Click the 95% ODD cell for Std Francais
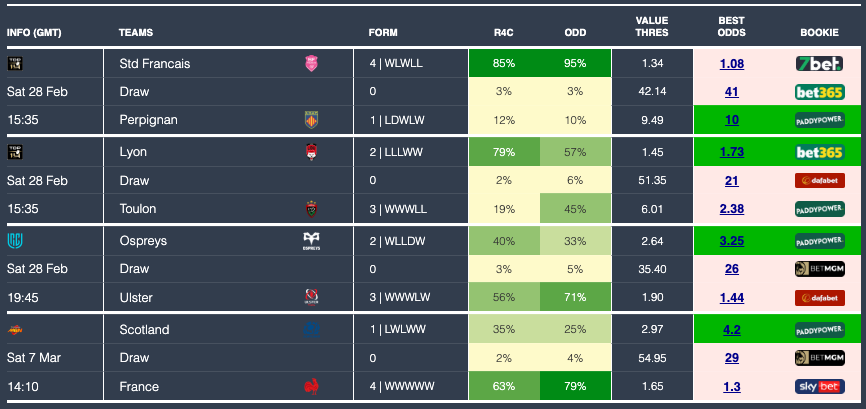The image size is (866, 409). click(x=575, y=63)
